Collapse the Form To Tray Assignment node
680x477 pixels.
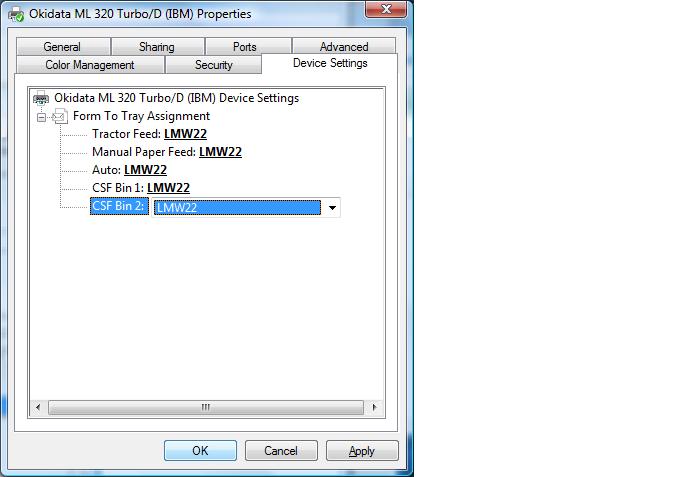41,116
